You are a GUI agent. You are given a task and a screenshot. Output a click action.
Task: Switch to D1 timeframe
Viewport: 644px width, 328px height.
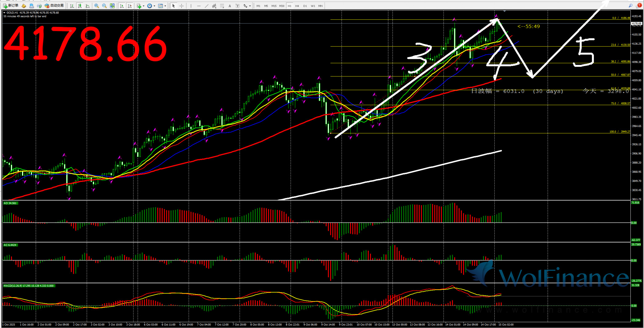[305, 6]
